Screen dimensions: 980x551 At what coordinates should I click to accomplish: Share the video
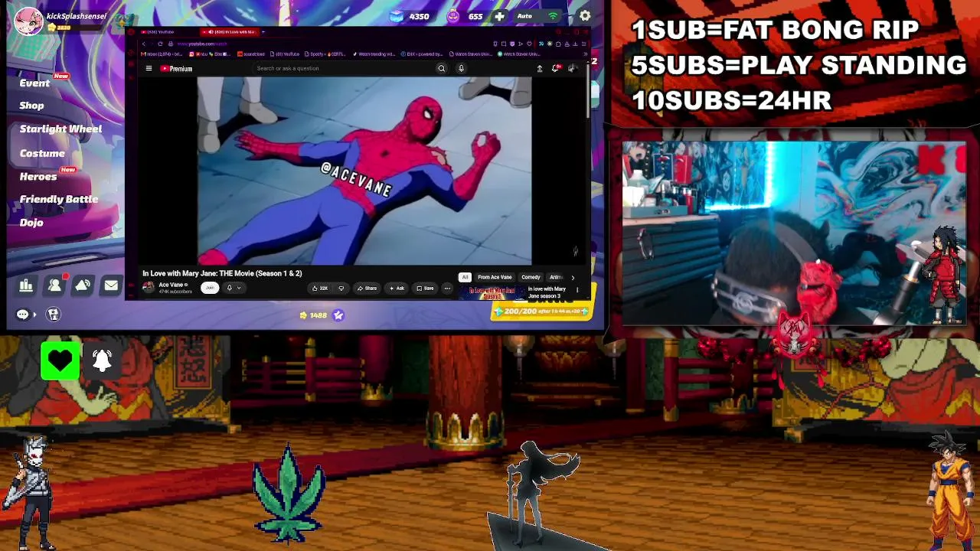click(x=367, y=289)
